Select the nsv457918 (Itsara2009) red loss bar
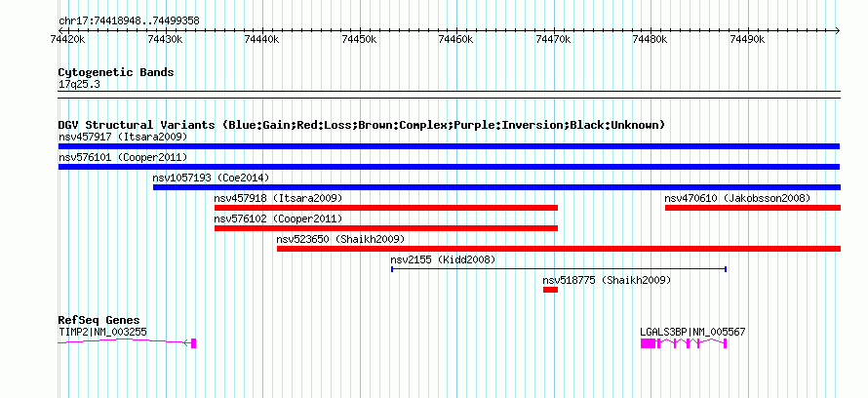 coord(386,208)
